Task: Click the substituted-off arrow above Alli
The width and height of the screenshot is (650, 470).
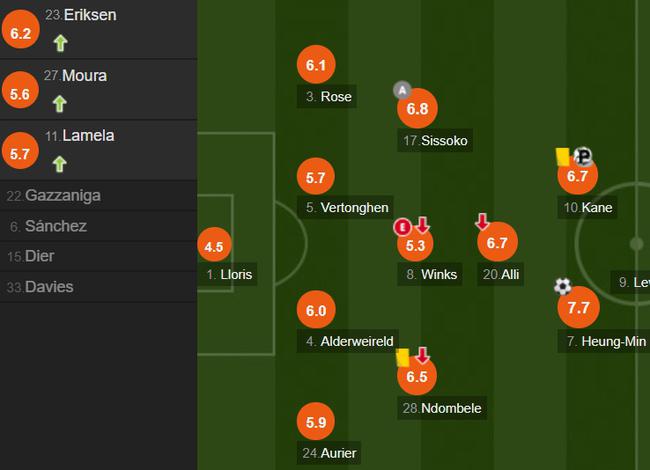Action: 482,222
